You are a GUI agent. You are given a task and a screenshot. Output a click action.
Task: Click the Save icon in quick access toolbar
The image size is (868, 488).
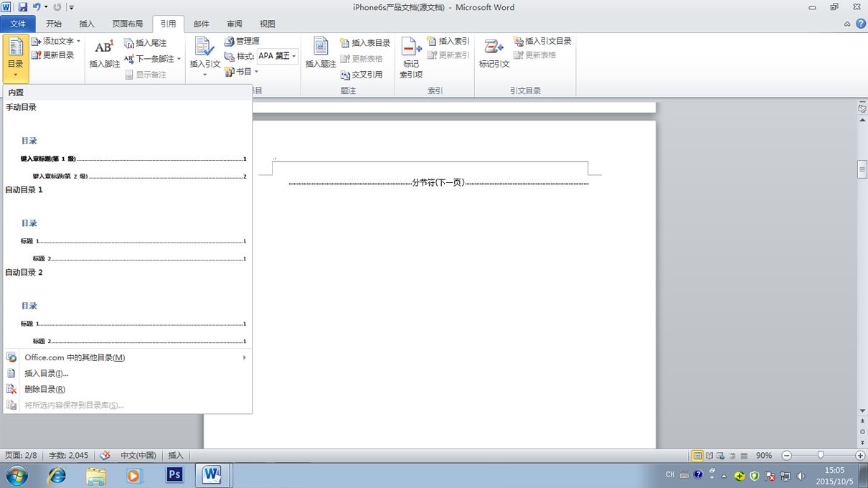[23, 7]
